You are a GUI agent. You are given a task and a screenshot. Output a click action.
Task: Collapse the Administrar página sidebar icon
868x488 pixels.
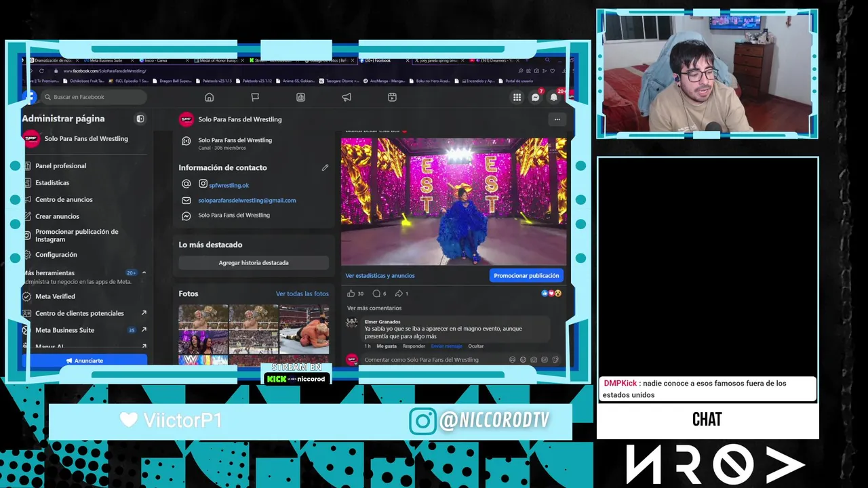click(140, 119)
